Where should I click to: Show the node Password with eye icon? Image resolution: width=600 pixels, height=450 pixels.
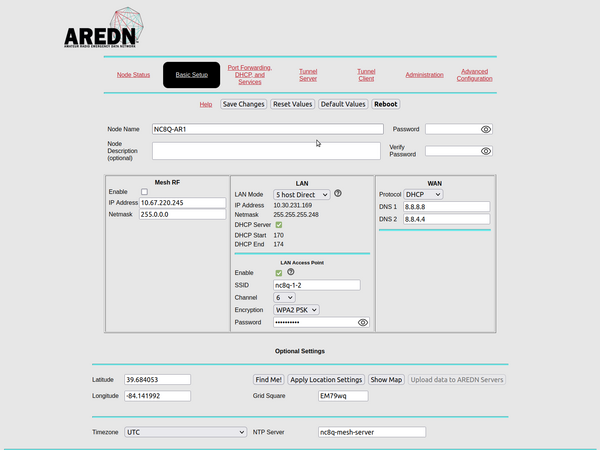pos(486,129)
